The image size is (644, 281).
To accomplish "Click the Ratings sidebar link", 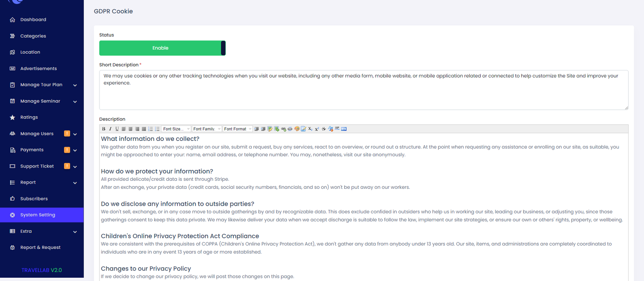I will [29, 118].
